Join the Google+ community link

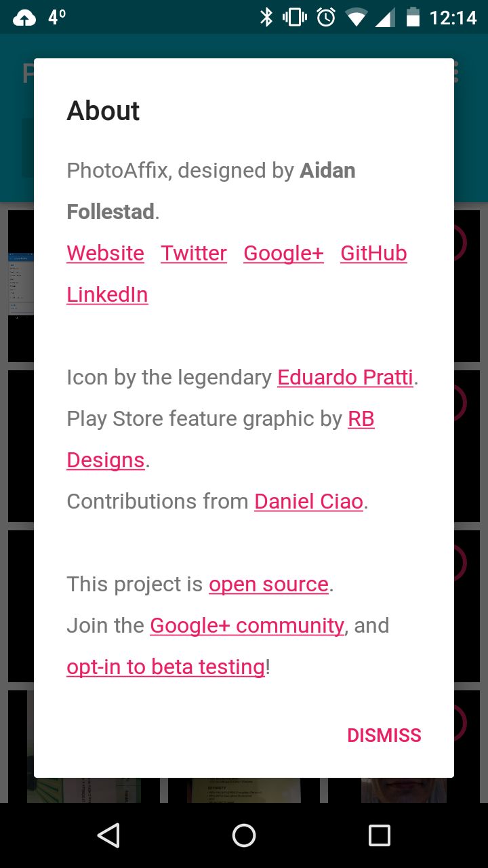click(x=247, y=625)
